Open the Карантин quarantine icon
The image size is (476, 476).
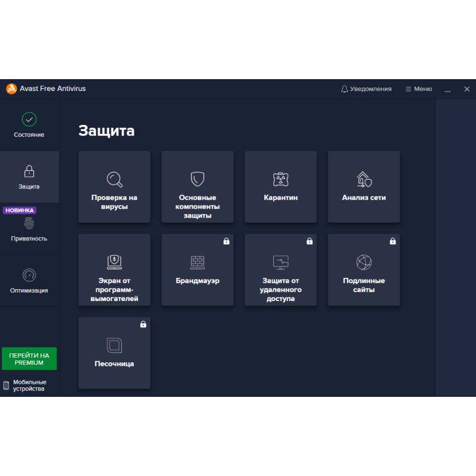tap(280, 178)
